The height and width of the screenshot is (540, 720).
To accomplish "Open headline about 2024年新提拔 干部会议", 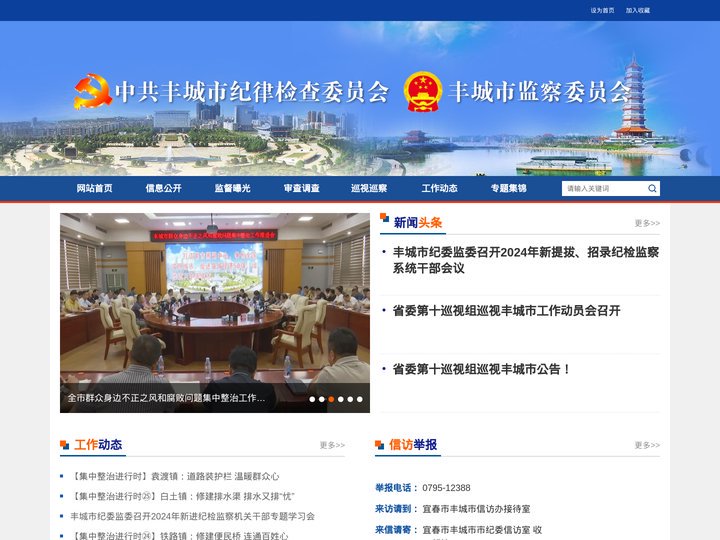I will click(x=525, y=260).
